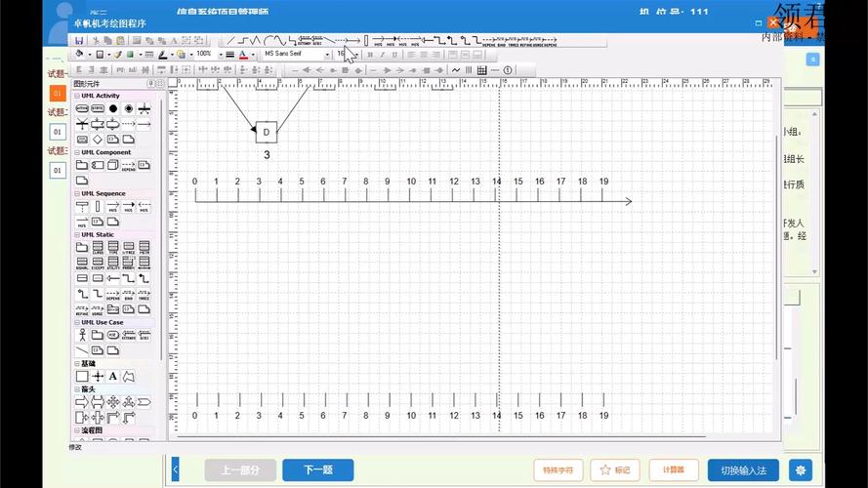Collapse the UML Sequence group

pos(77,193)
